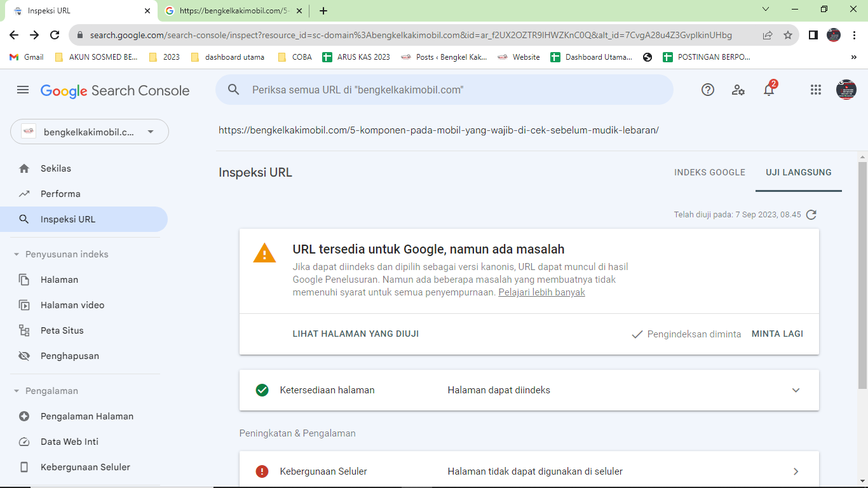Show hidden bookmarks with the double chevron
Viewport: 868px width, 488px height.
tap(854, 57)
